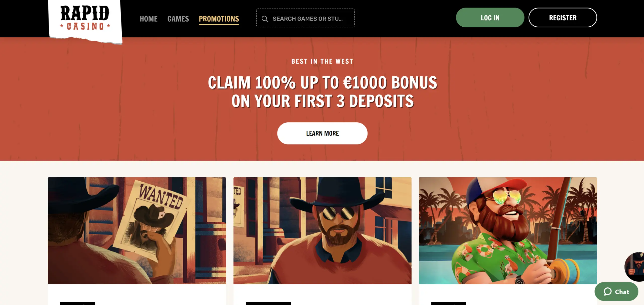Screen dimensions: 644x305
Task: Open the Games menu item
Action: [x=178, y=19]
